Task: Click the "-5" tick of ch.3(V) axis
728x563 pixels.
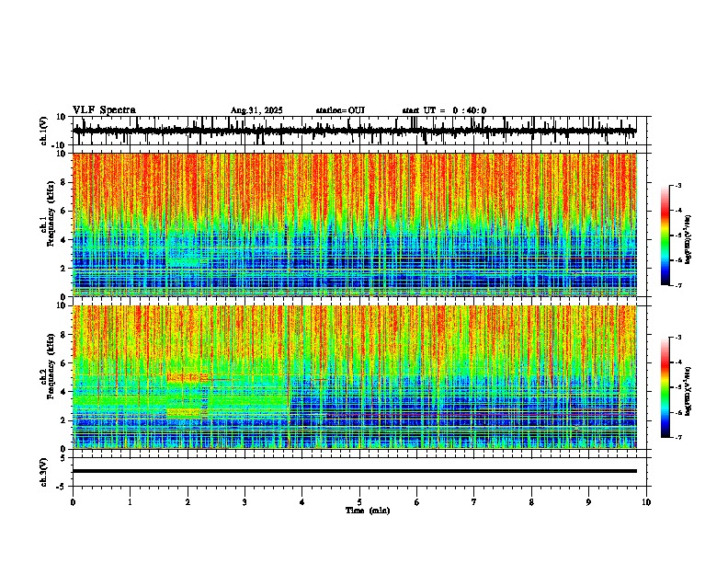Action: point(62,487)
